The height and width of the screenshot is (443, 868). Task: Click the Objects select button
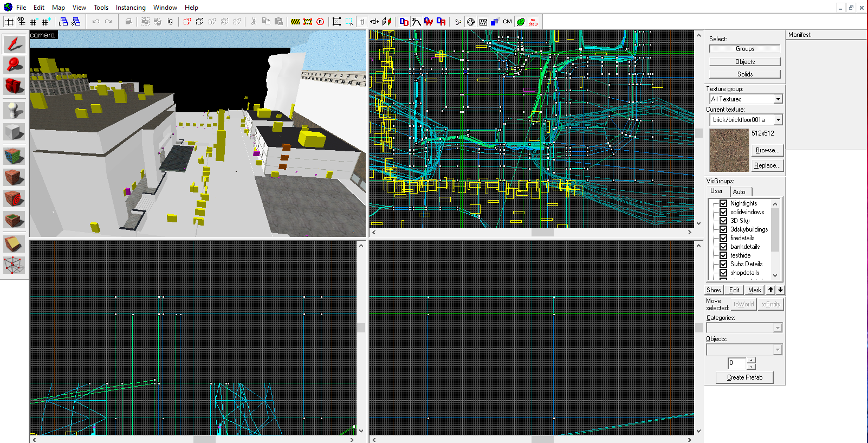point(745,62)
